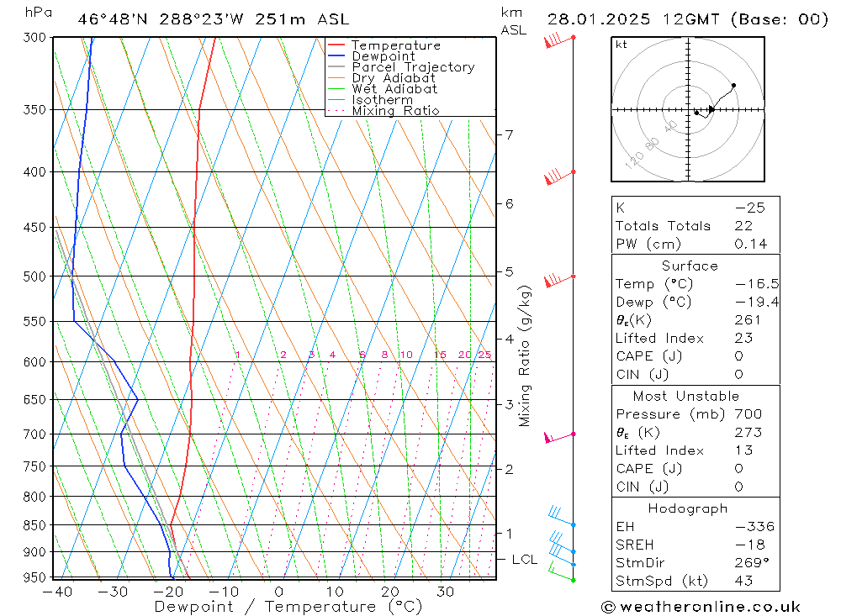Click the StmDir value 269°
The width and height of the screenshot is (841, 616).
753,563
